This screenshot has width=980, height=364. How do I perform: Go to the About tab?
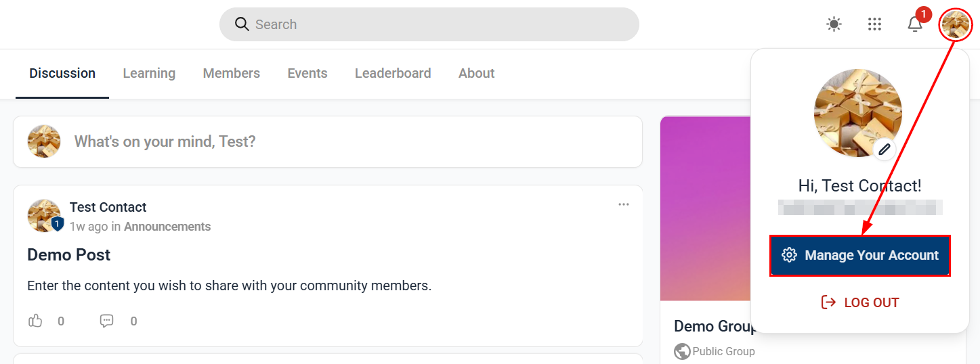pyautogui.click(x=477, y=73)
